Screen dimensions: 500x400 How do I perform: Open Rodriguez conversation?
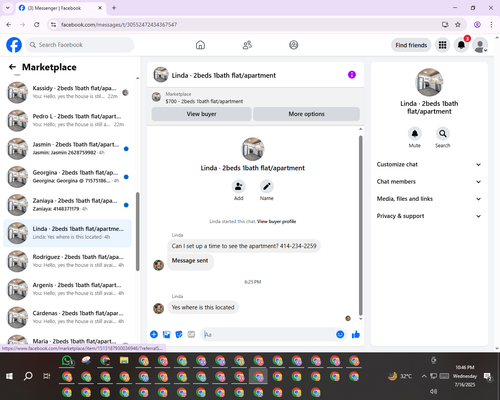click(x=68, y=261)
